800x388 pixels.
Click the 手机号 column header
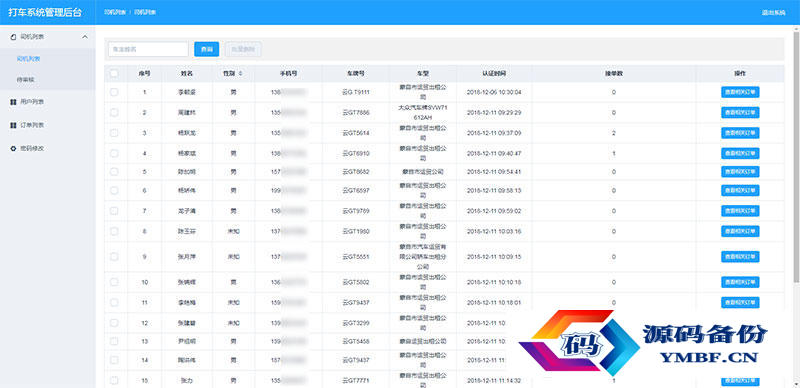click(288, 74)
